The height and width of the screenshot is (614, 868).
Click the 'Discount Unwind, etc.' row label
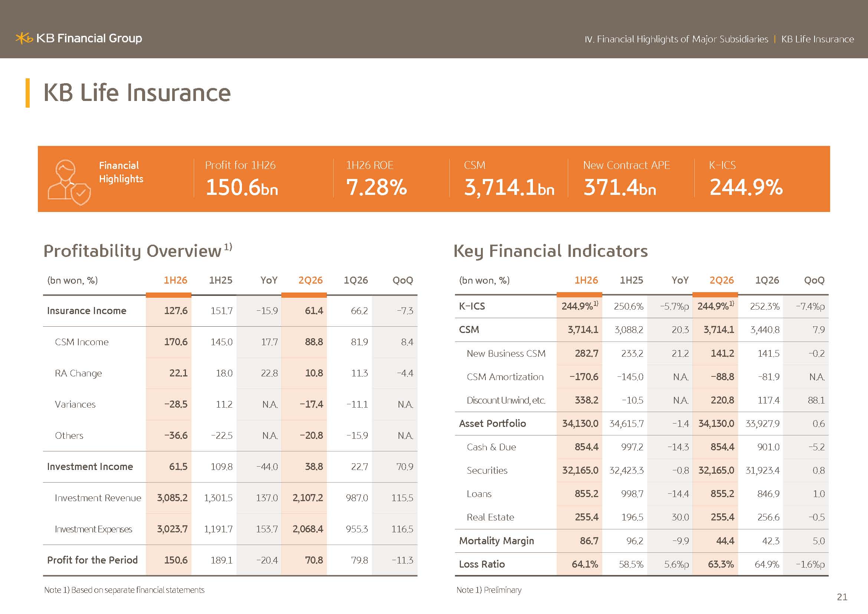(x=506, y=401)
